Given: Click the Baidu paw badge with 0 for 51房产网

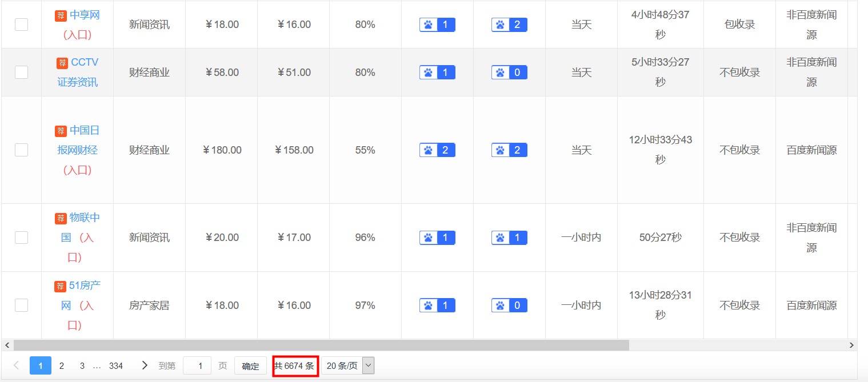Looking at the screenshot, I should [x=509, y=305].
